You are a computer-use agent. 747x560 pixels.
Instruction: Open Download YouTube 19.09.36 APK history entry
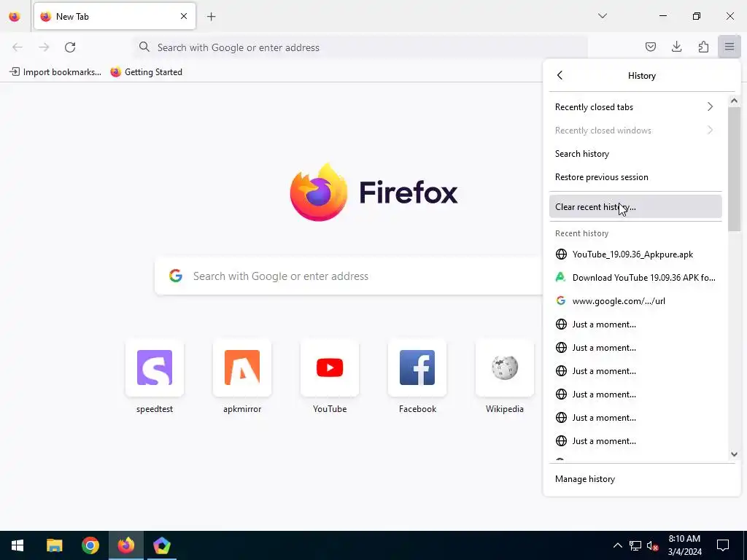[635, 278]
